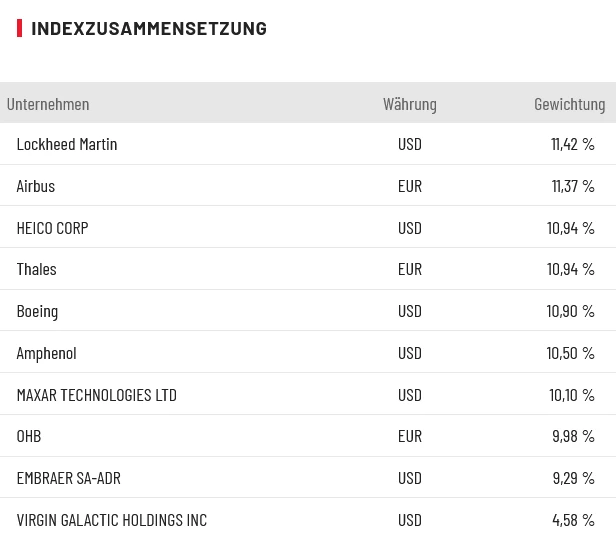Screen dimensions: 616x552
Task: Click the 4,58 % weighting for Virgin Galactic
Action: (573, 520)
